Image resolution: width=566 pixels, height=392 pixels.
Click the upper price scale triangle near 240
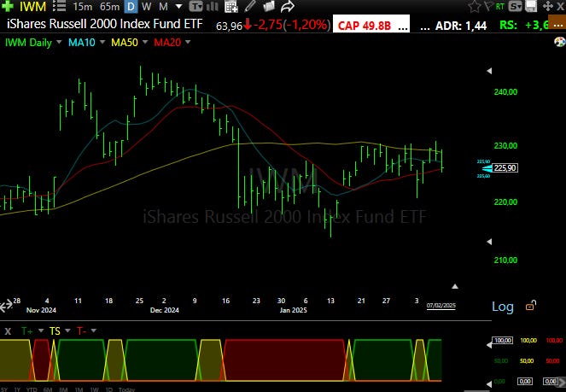point(489,71)
